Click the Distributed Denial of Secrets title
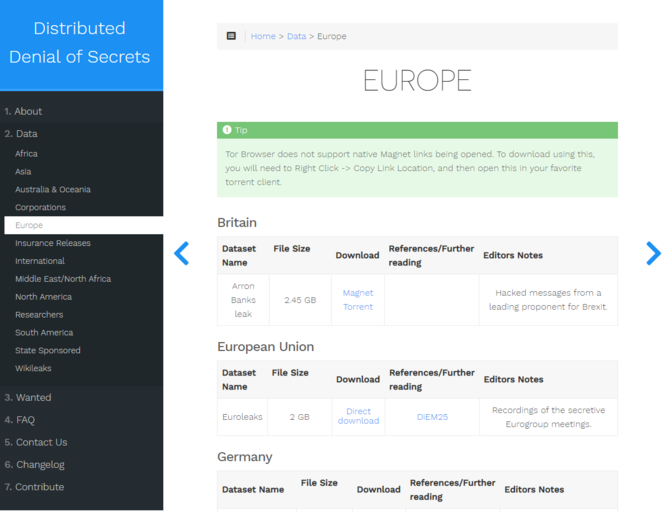The image size is (670, 512). click(80, 42)
